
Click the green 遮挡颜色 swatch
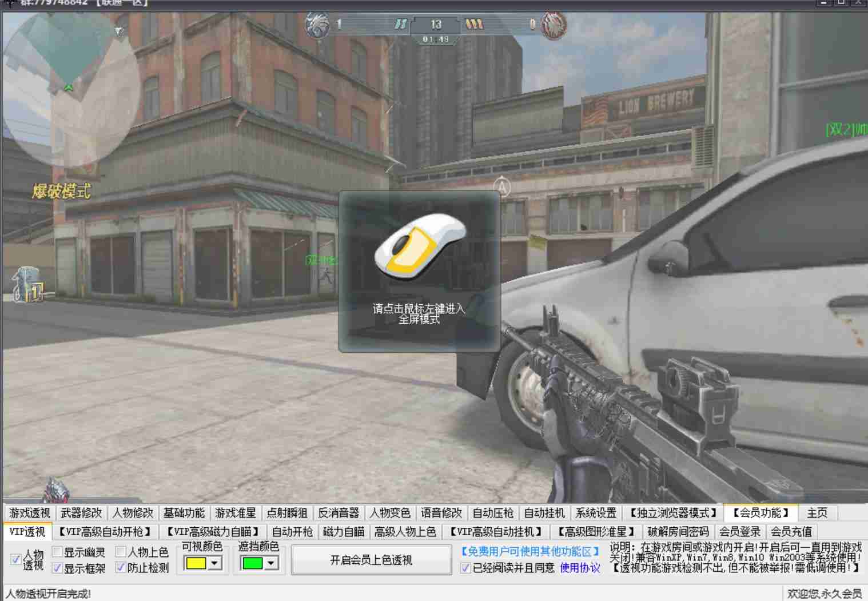coord(252,563)
